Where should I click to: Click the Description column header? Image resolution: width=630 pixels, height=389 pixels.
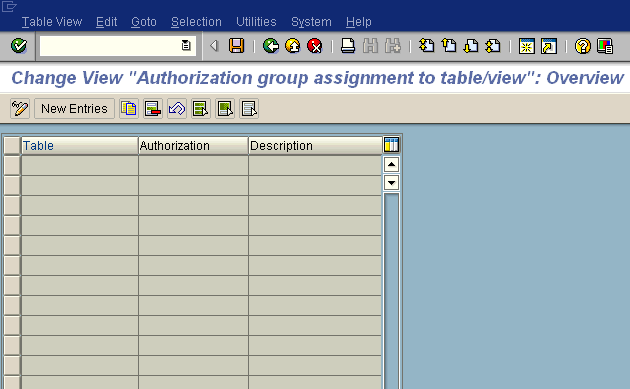tap(315, 145)
